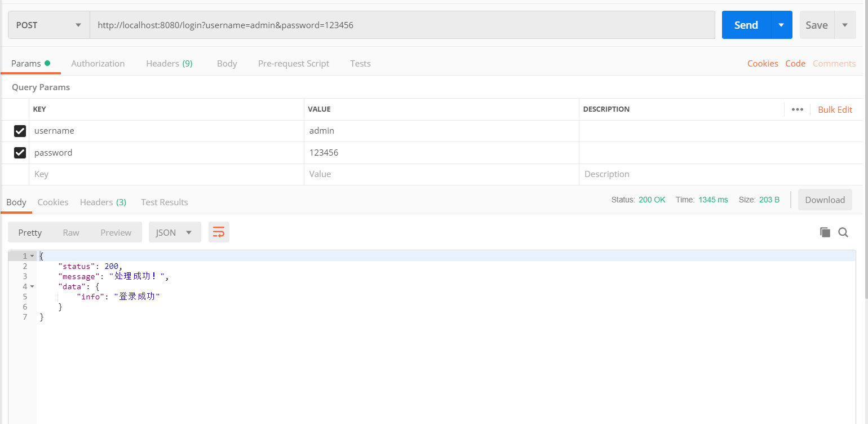Click the Query Params heading
This screenshot has width=868, height=424.
(41, 87)
